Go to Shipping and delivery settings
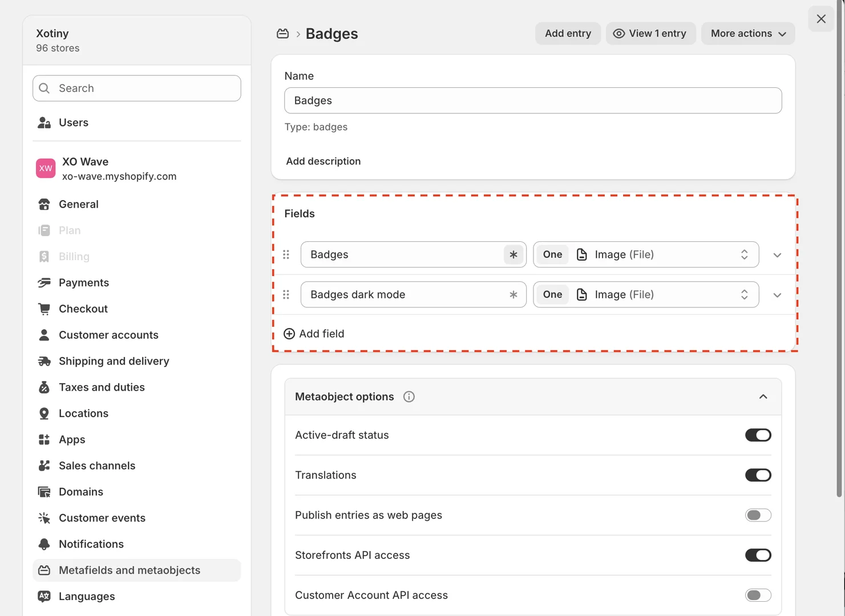The width and height of the screenshot is (845, 616). 137,361
